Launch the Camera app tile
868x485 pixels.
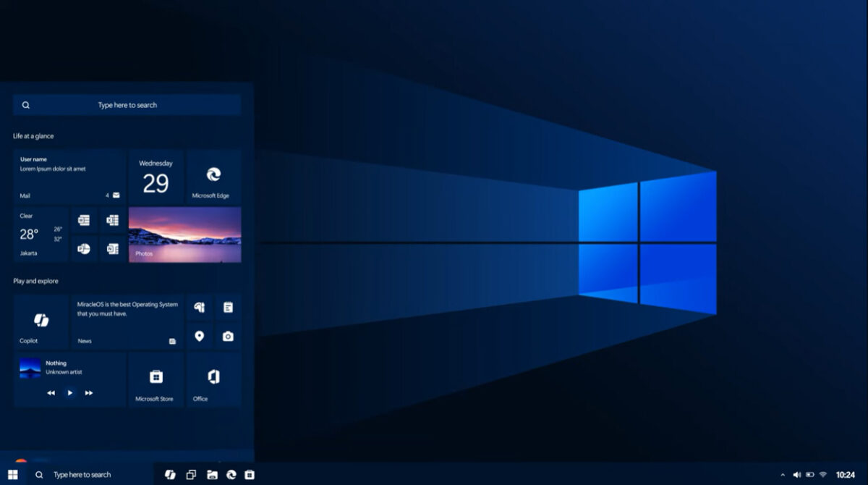click(x=229, y=336)
